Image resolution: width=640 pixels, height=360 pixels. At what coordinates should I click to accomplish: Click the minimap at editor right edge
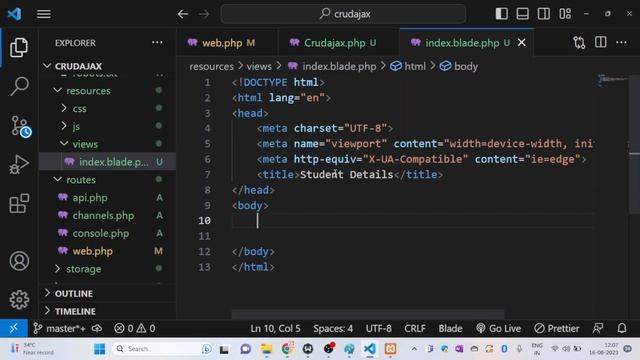(x=612, y=80)
